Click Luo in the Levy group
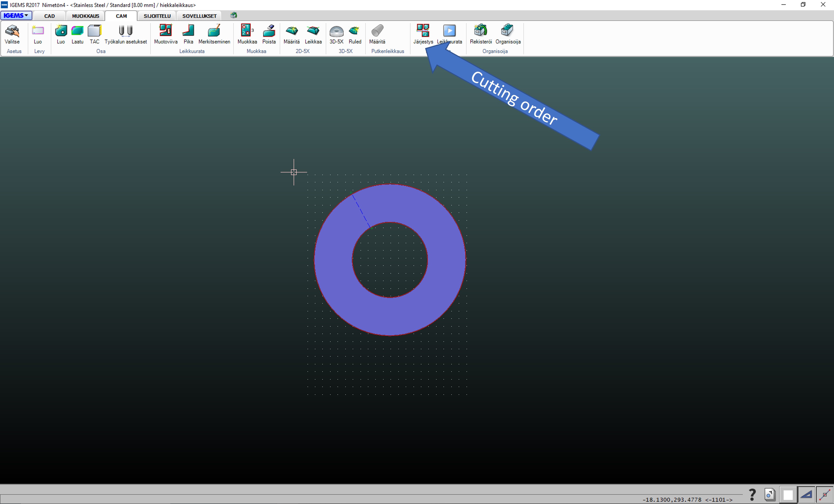The image size is (834, 504). (x=38, y=34)
